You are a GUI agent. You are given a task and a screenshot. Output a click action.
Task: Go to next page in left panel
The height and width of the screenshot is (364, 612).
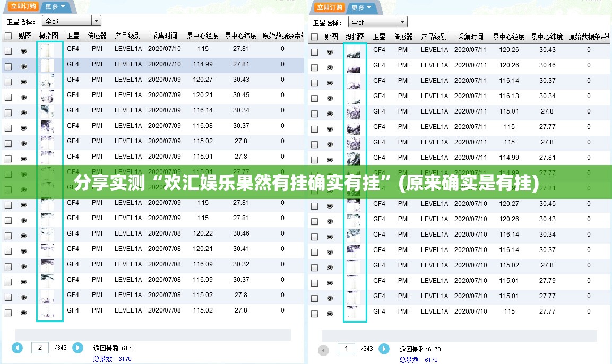pos(77,348)
